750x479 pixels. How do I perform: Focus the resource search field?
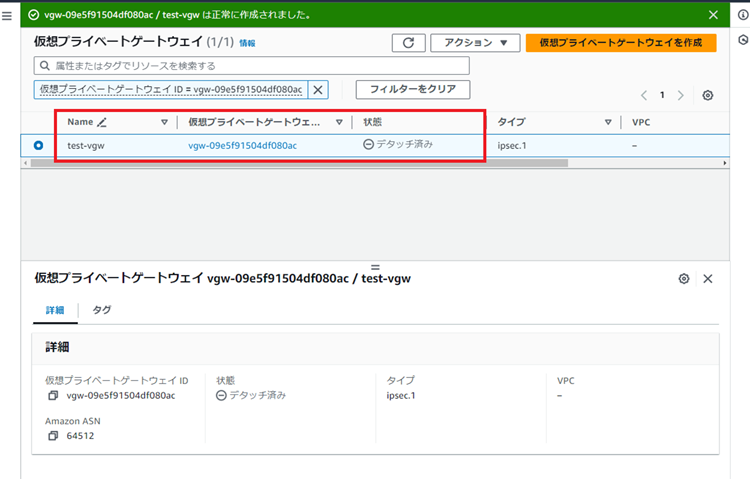[250, 66]
